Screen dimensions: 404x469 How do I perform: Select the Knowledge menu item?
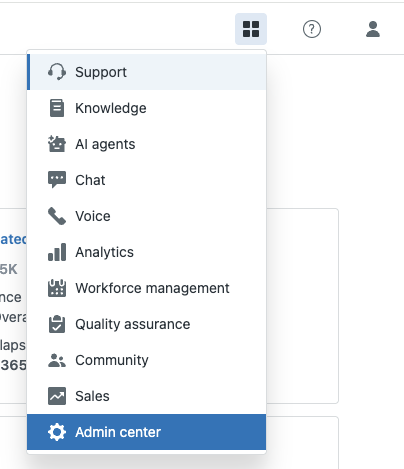point(147,108)
